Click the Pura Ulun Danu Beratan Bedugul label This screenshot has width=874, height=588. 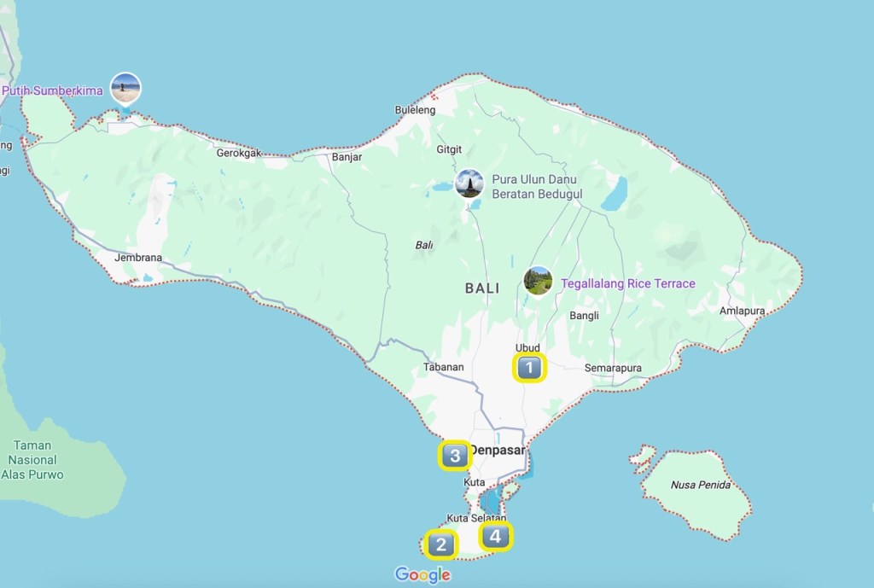(x=537, y=187)
